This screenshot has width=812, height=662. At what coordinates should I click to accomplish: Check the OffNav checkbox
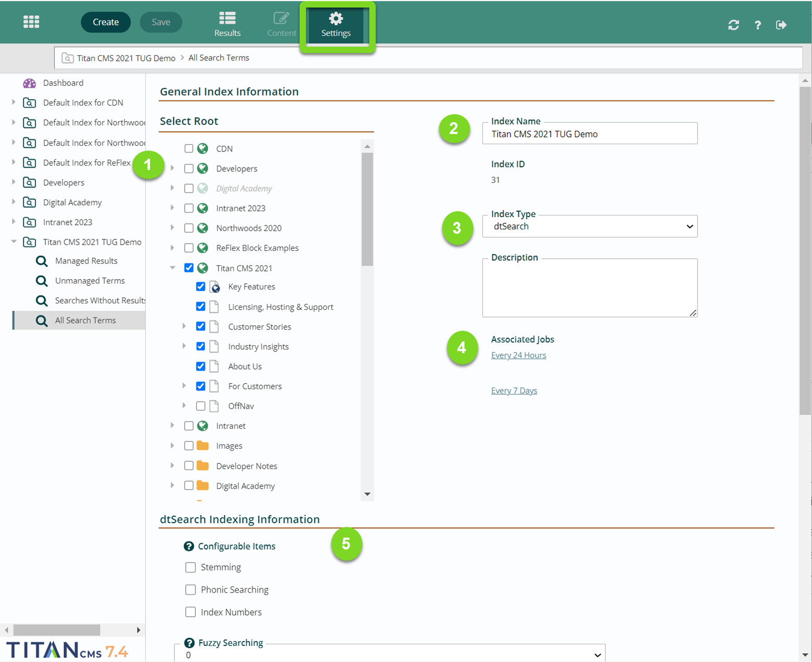click(x=200, y=406)
